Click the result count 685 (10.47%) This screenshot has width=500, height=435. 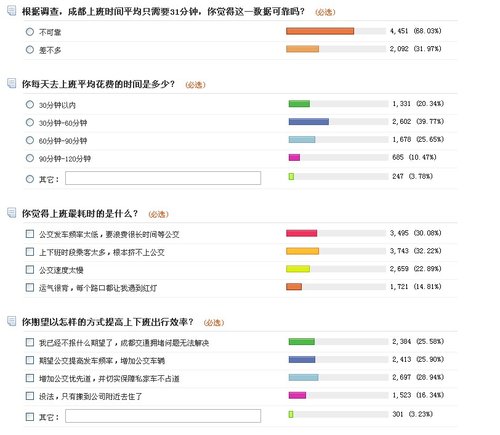[414, 157]
